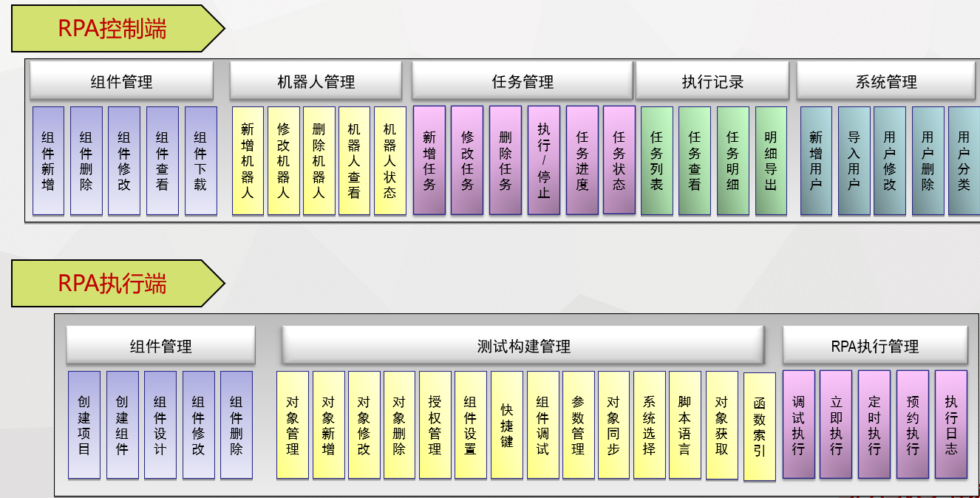Select the 用户修改 box

click(890, 161)
